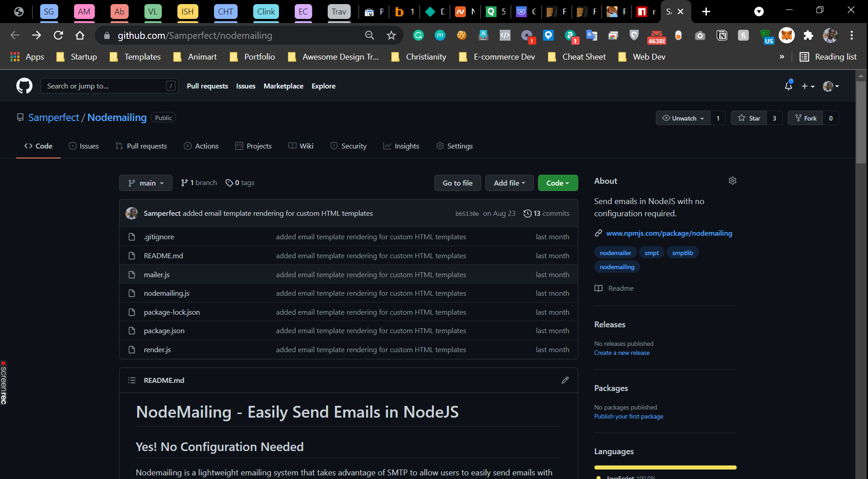Focus the Search or jump to field
This screenshot has height=479, width=868.
point(109,86)
